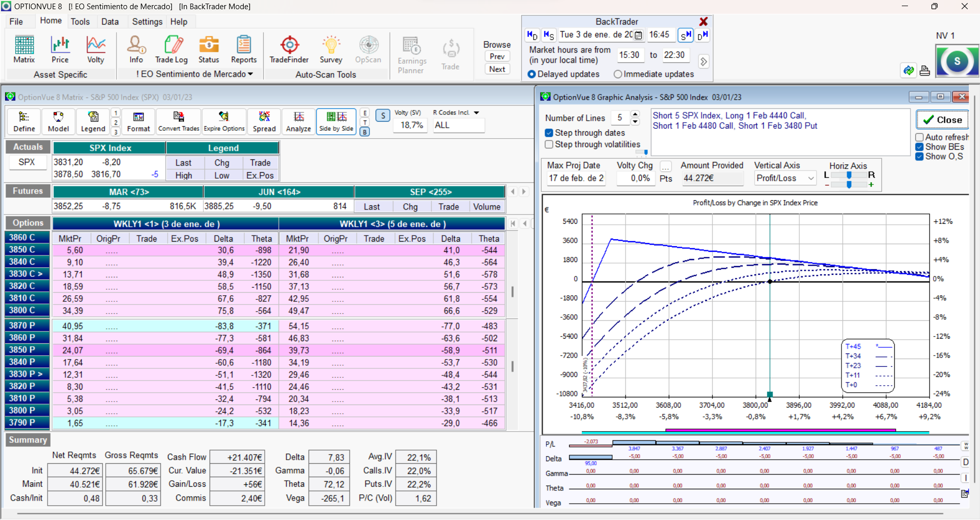980x520 pixels.
Task: Open the Help menu
Action: pyautogui.click(x=179, y=21)
